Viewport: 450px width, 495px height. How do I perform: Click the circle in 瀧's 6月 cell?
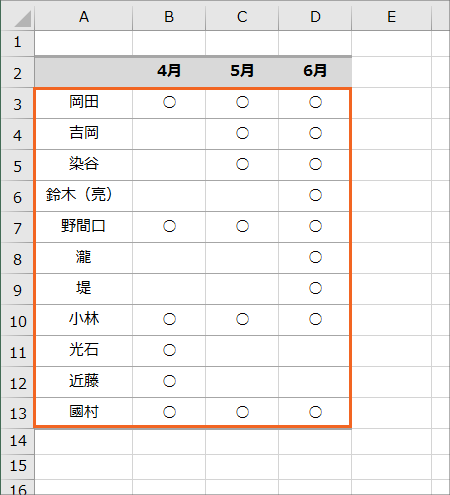(x=315, y=257)
